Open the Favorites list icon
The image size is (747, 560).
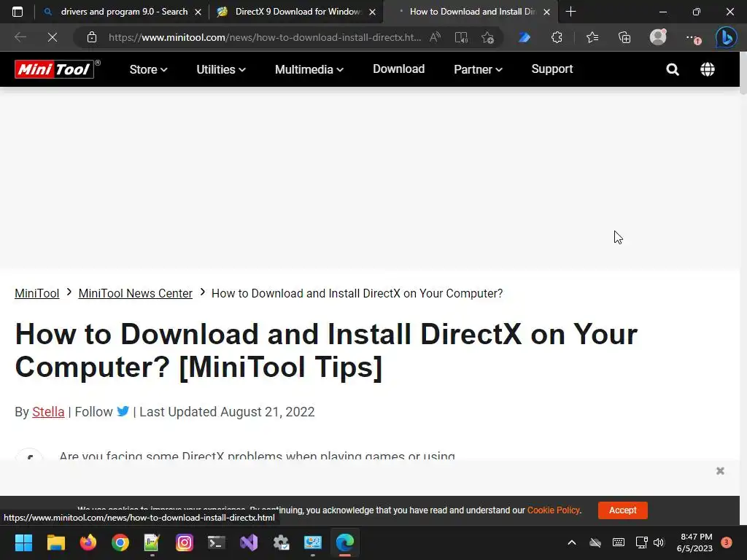[x=592, y=37]
